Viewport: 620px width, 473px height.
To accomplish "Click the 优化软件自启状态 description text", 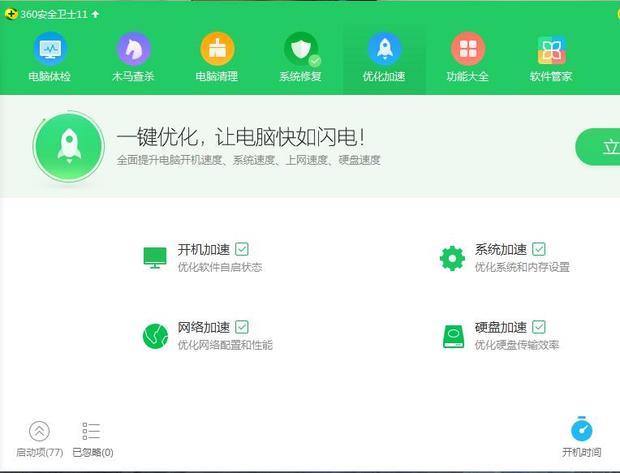I will coord(220,267).
